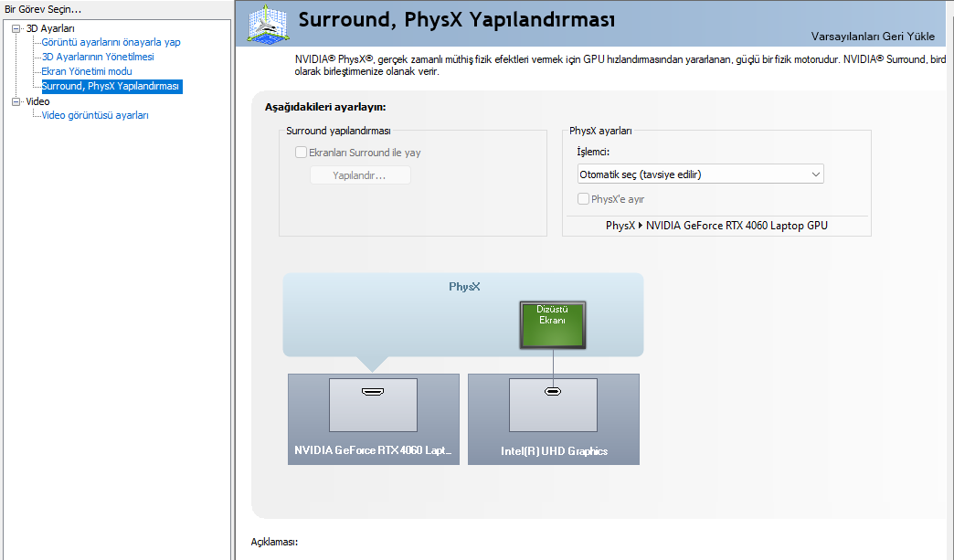
Task: Click the NVIDIA logo in the header
Action: (268, 20)
